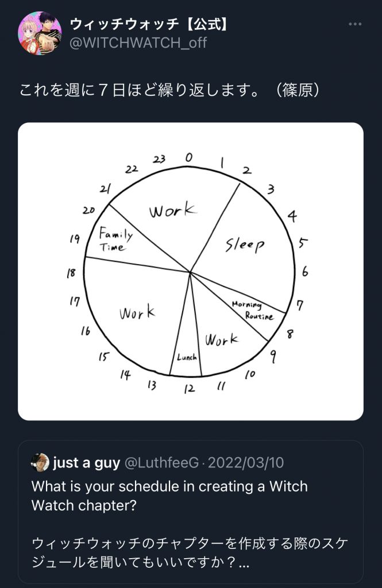The width and height of the screenshot is (382, 588).
Task: Select the tweet text mentioning 篠原
Action: 169,90
